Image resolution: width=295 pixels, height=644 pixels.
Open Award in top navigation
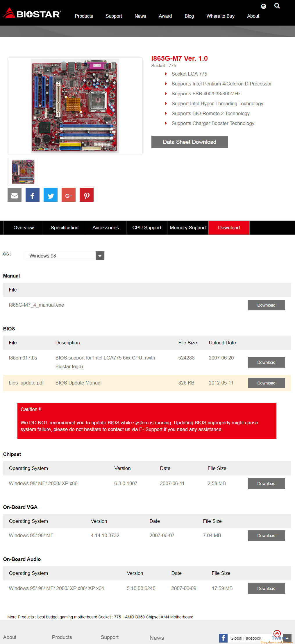pyautogui.click(x=165, y=16)
